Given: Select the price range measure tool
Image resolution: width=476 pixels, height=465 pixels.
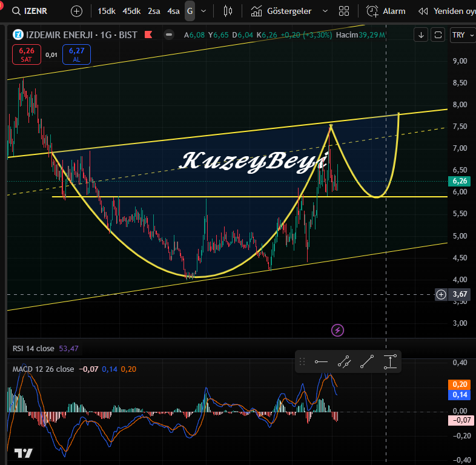Looking at the screenshot, I should (390, 361).
